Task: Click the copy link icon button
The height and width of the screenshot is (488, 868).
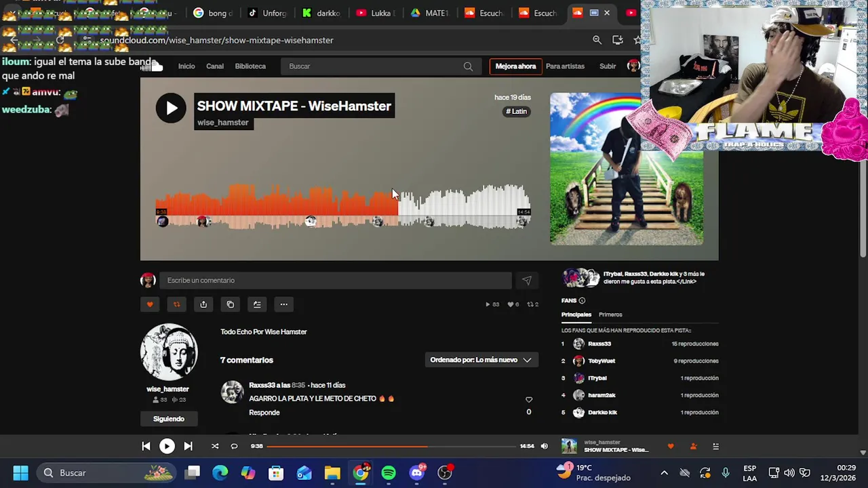Action: [x=231, y=304]
